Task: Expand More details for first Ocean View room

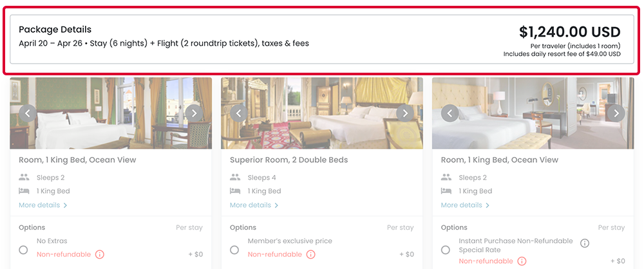Action: point(43,205)
